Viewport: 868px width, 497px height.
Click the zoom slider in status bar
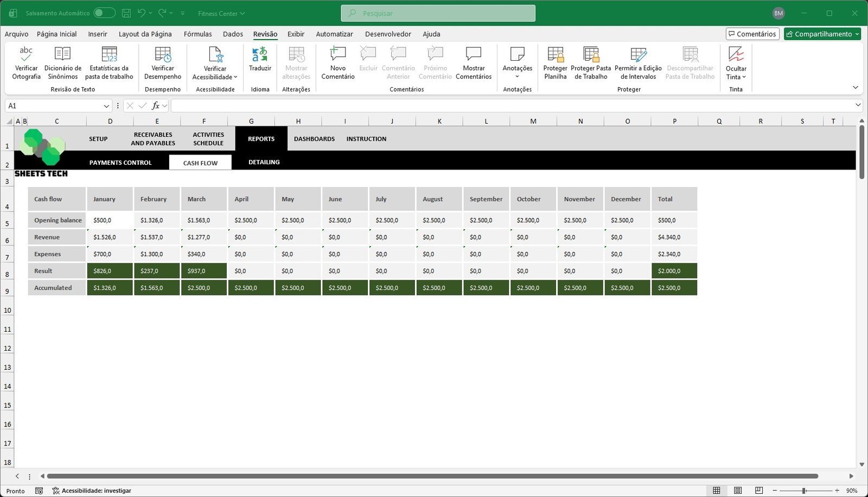(x=804, y=490)
